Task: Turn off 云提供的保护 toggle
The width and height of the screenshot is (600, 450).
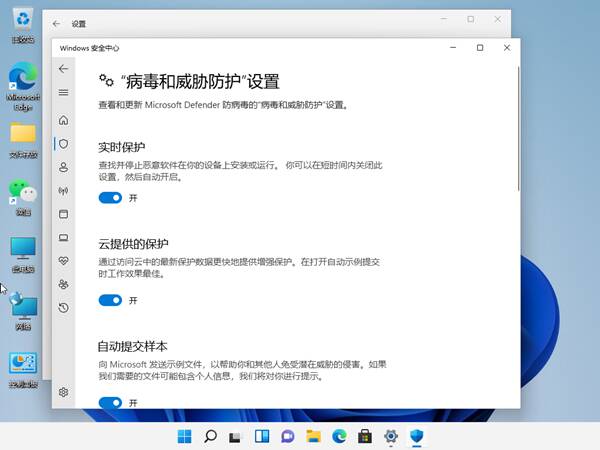Action: click(x=110, y=300)
